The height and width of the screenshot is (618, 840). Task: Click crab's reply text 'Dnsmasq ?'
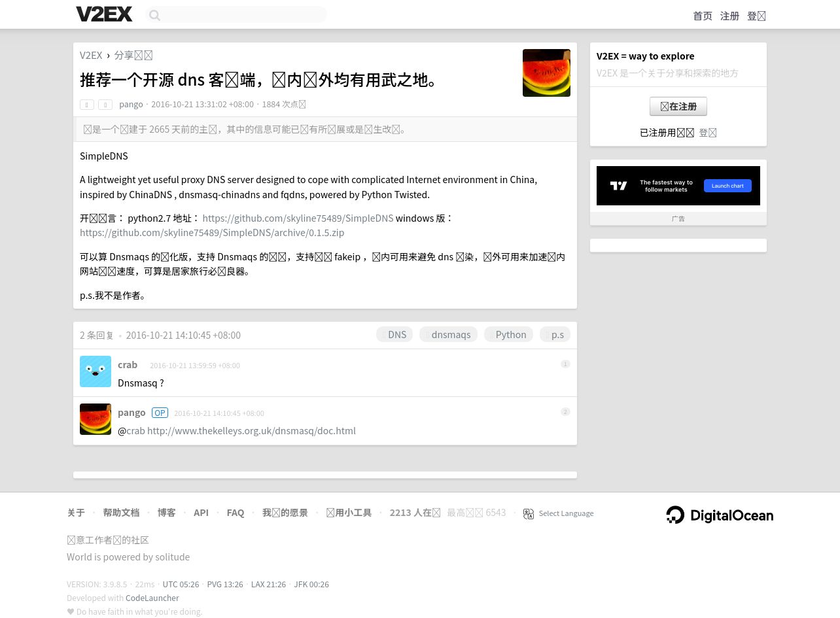(141, 383)
